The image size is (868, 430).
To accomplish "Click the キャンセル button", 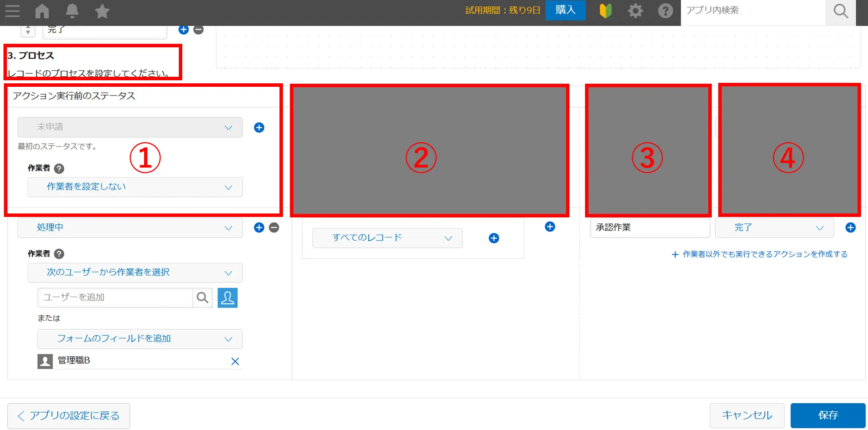I will point(746,415).
